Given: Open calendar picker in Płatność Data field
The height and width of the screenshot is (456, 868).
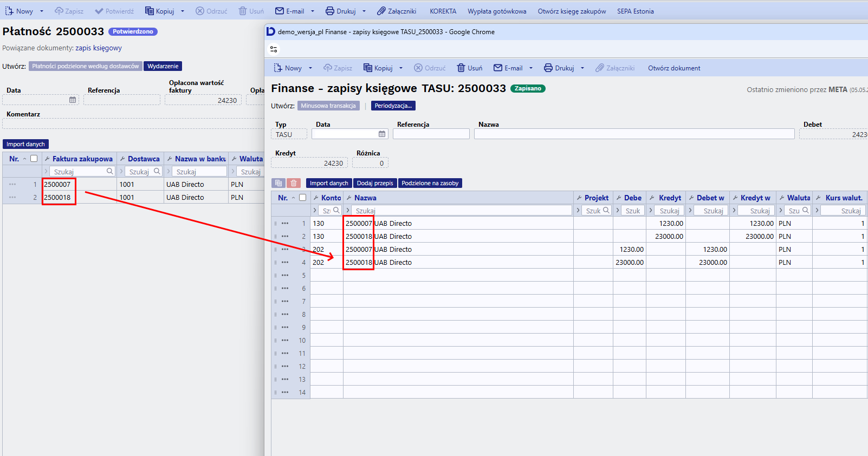Looking at the screenshot, I should (x=73, y=100).
